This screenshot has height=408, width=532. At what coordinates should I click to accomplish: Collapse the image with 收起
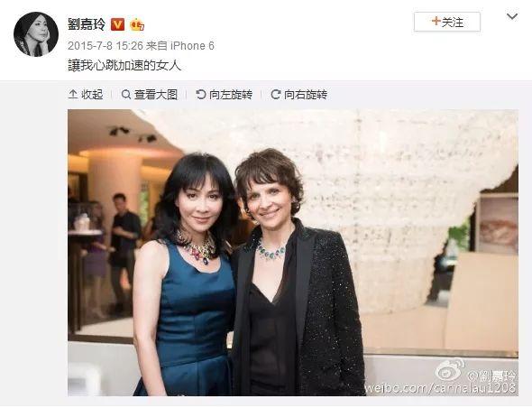pos(86,95)
